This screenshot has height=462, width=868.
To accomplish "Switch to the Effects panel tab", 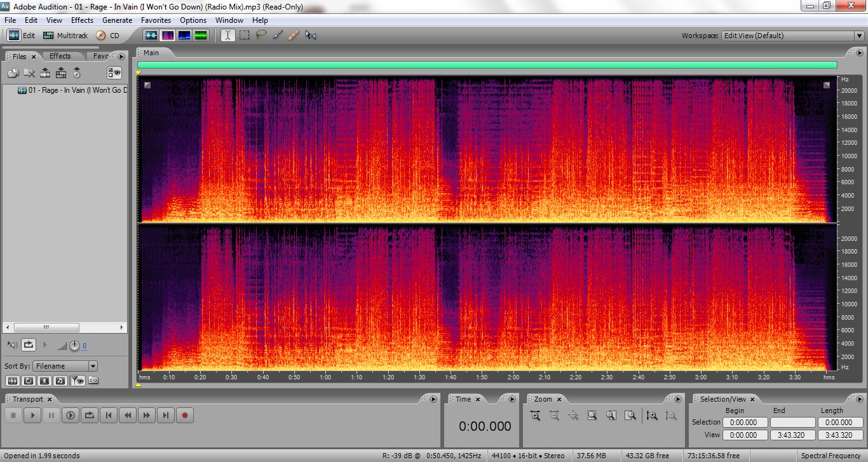I will click(60, 56).
